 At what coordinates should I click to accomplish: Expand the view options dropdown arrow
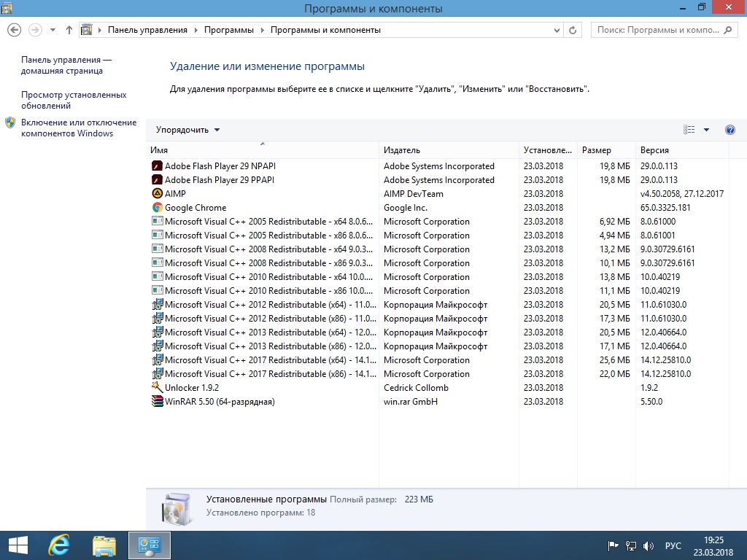point(706,130)
